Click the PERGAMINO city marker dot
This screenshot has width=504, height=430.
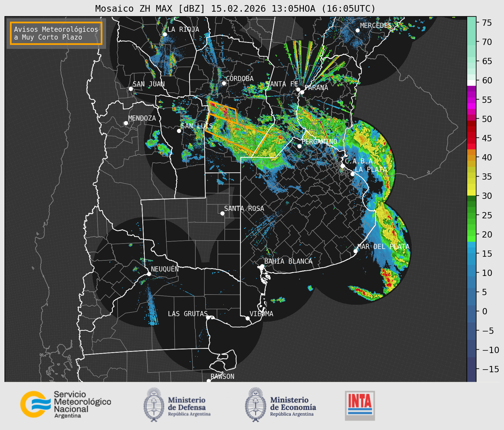click(300, 146)
